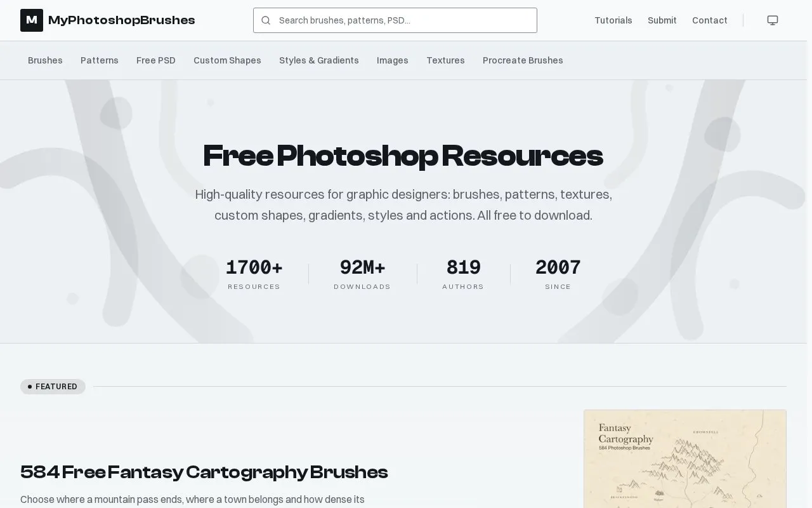Select the Images category
The height and width of the screenshot is (508, 812).
click(x=393, y=60)
